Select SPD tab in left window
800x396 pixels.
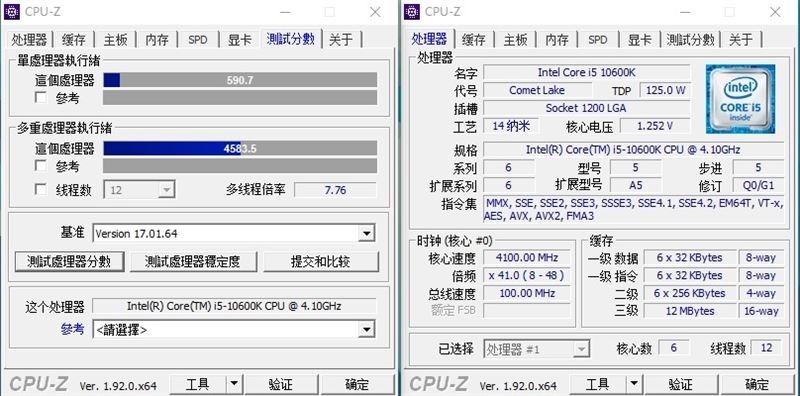tap(198, 40)
